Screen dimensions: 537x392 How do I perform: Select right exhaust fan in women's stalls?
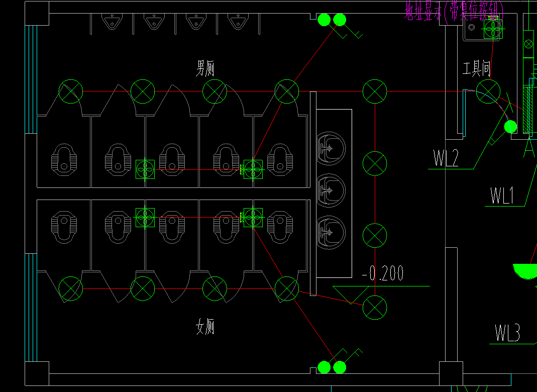[x=253, y=218]
